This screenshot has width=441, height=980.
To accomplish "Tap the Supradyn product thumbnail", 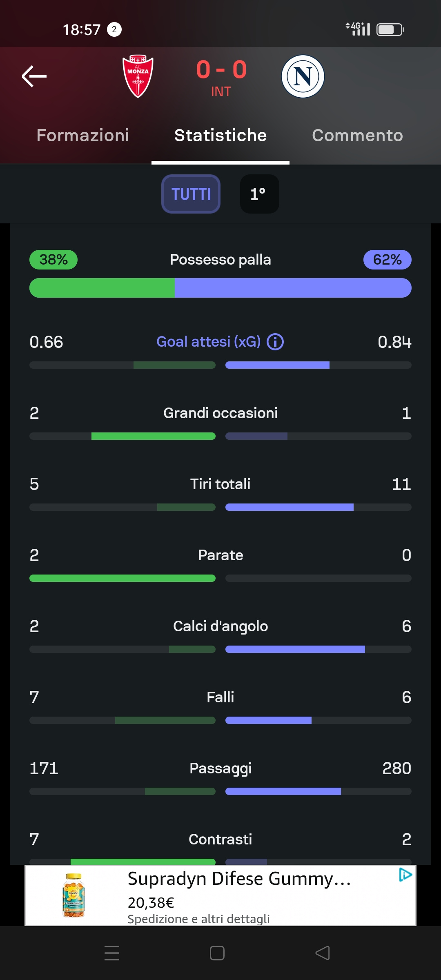I will coord(74,895).
